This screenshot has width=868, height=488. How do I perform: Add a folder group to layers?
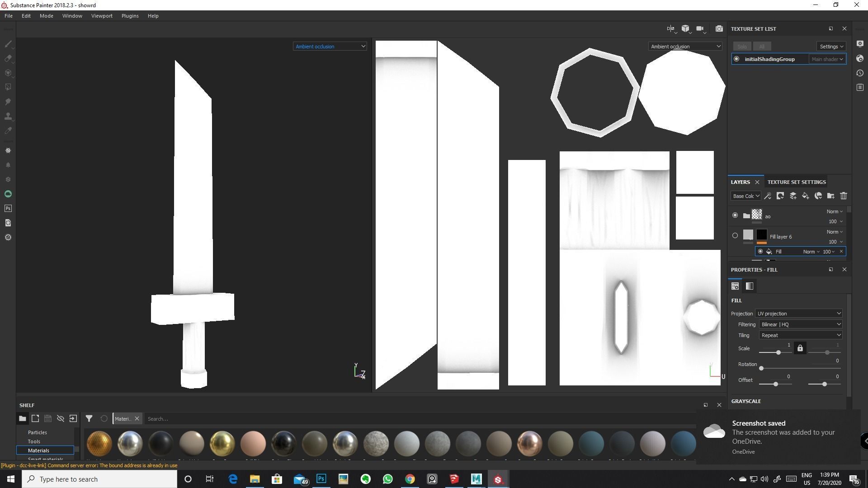pos(830,196)
